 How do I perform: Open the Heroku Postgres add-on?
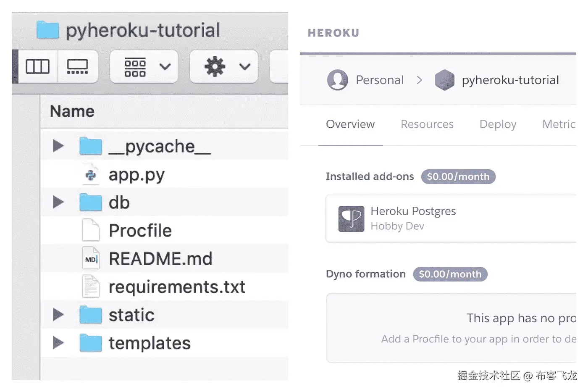pyautogui.click(x=413, y=211)
